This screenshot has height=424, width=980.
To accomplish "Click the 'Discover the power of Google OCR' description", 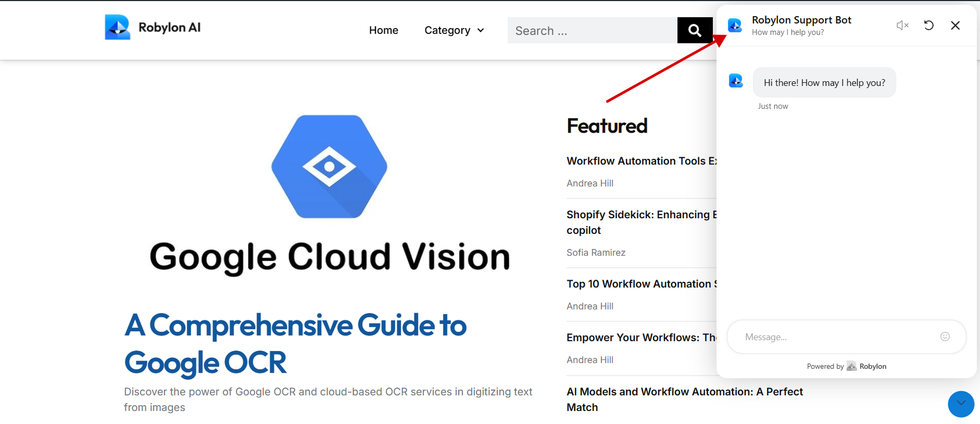I will 328,400.
